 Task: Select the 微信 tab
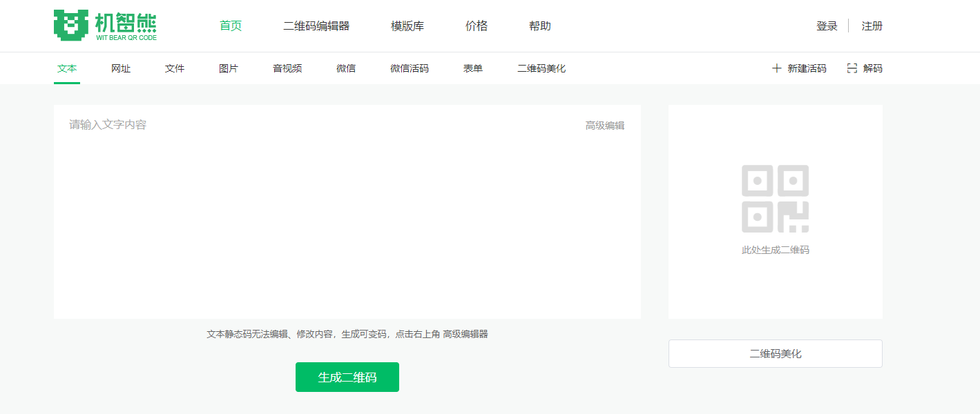click(x=345, y=68)
